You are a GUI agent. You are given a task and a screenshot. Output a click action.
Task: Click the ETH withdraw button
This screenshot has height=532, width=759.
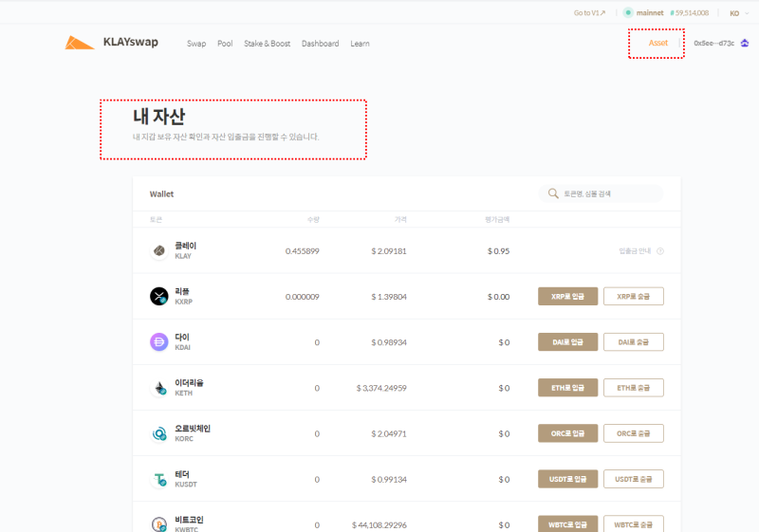(634, 388)
